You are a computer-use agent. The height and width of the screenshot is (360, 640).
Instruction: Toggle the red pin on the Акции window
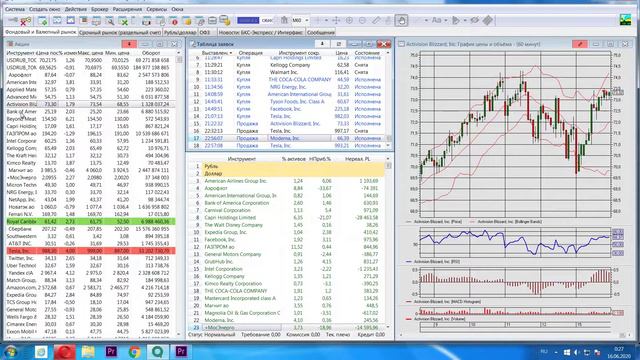(129, 44)
